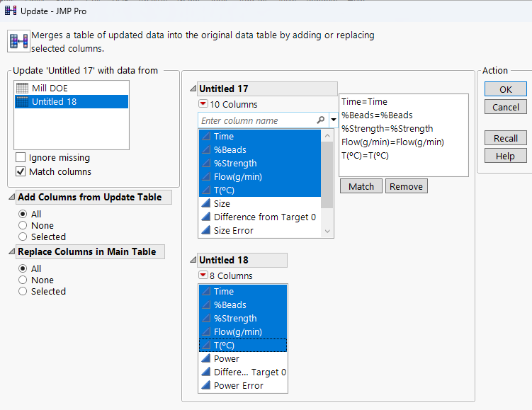
Task: Click the icon beside Size Error column
Action: click(205, 231)
